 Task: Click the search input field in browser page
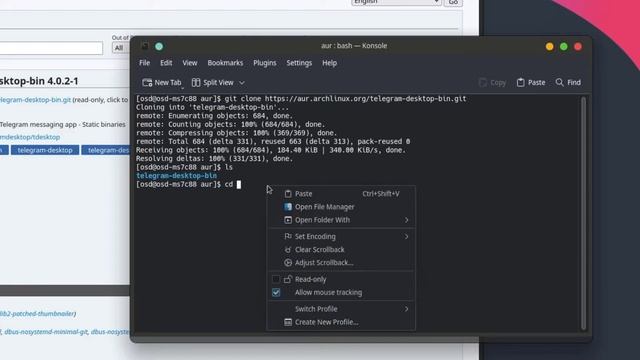(x=51, y=48)
